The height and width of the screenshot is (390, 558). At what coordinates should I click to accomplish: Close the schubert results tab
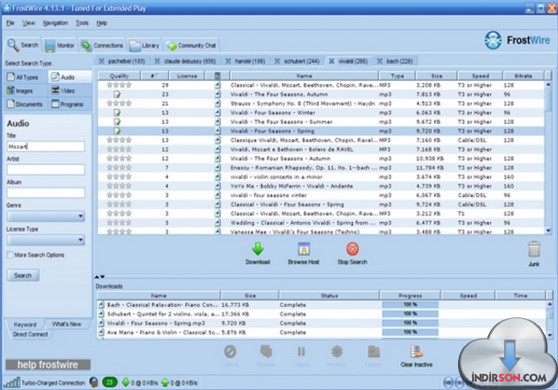pos(277,61)
